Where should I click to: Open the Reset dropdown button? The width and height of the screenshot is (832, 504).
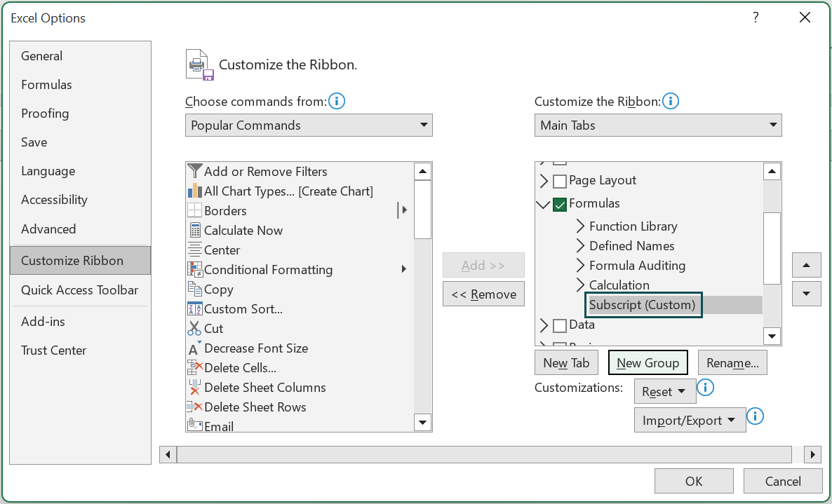coord(665,392)
